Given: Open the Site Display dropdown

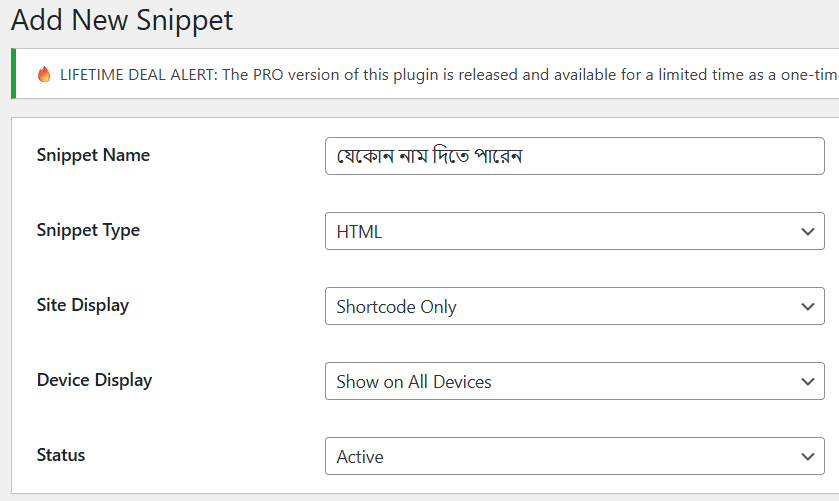Looking at the screenshot, I should (574, 306).
